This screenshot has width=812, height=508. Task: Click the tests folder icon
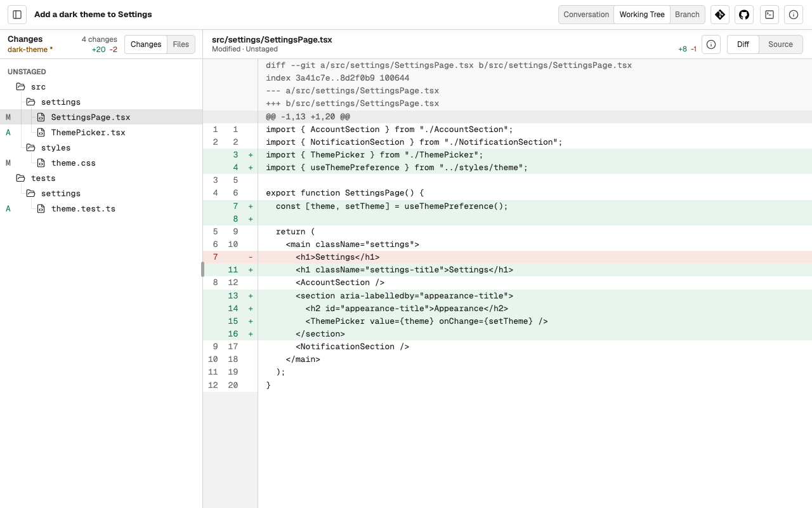pos(20,178)
